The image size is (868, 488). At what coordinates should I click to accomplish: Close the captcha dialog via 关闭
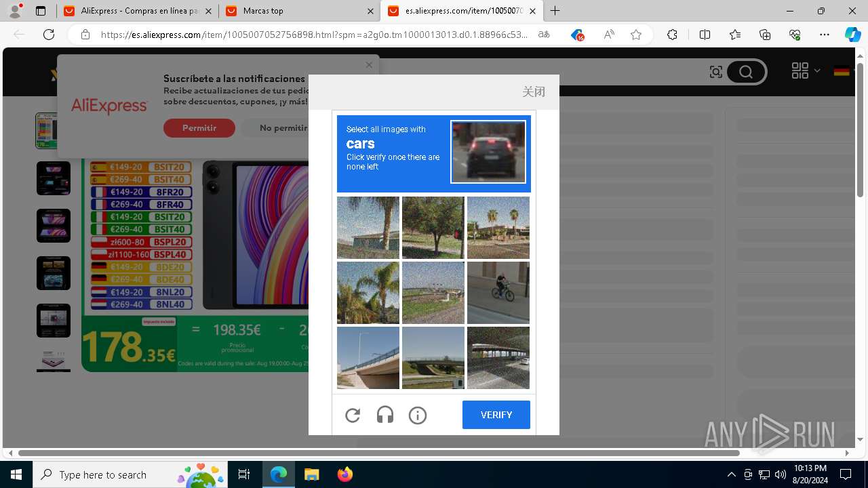534,91
